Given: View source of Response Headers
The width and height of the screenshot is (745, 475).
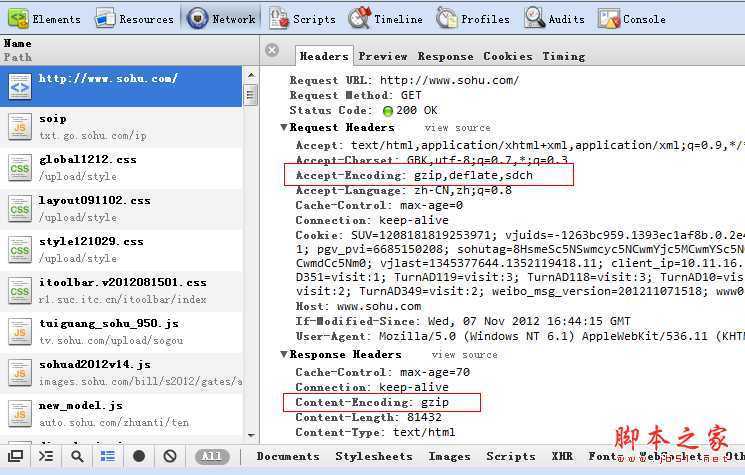Looking at the screenshot, I should click(464, 355).
